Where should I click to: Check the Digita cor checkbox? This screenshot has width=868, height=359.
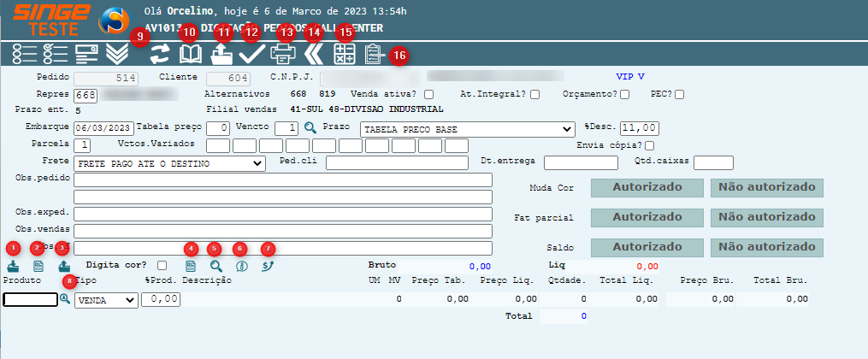point(162,266)
